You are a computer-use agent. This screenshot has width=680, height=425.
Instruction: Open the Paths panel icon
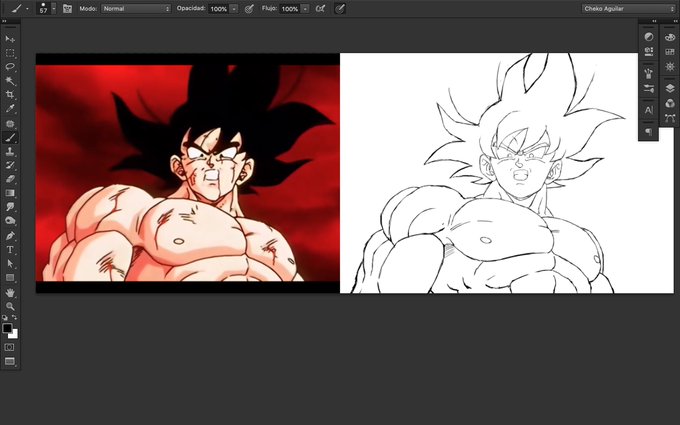pyautogui.click(x=670, y=118)
